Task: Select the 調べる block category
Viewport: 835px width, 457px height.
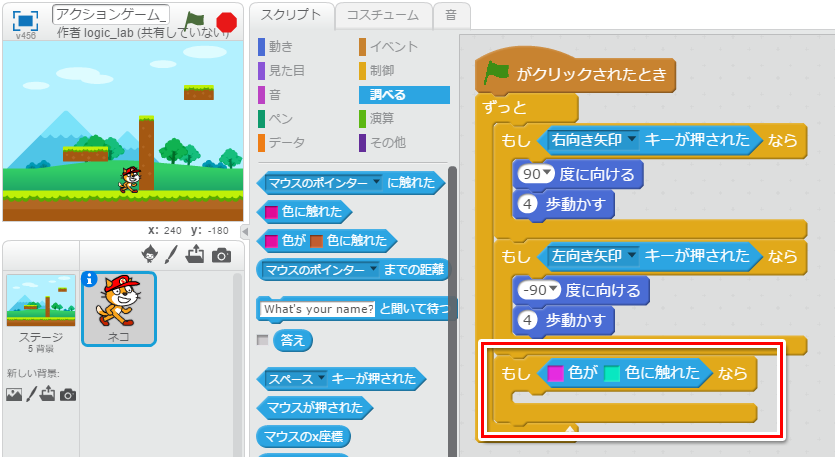Action: click(x=404, y=95)
